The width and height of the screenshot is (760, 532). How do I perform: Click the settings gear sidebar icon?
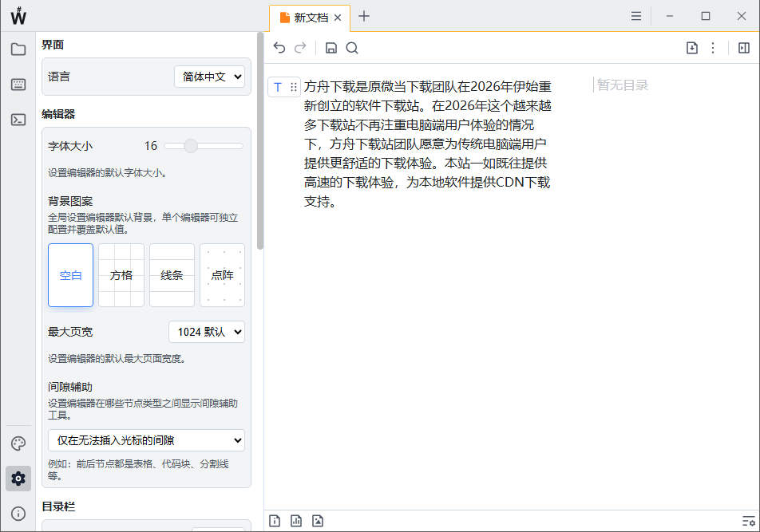coord(18,479)
